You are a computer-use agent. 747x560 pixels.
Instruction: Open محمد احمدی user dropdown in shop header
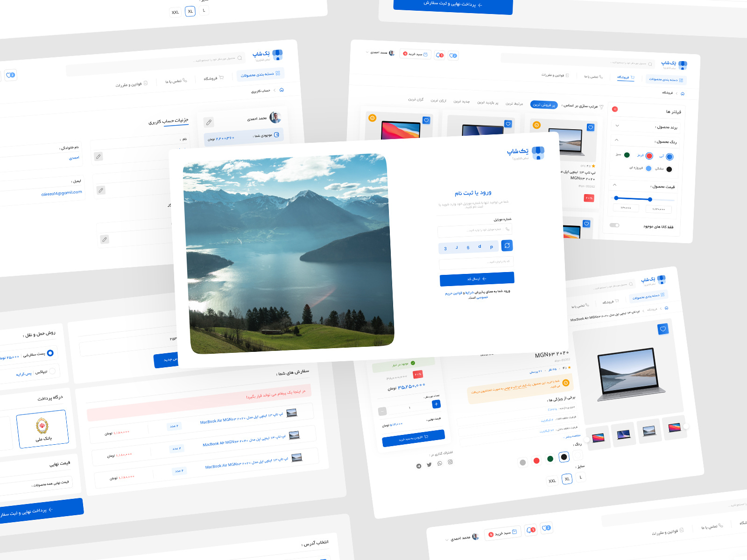point(380,53)
